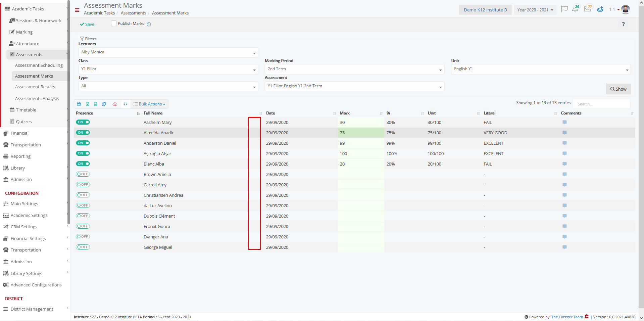Open comment icon for Almeida Anadir

click(564, 133)
